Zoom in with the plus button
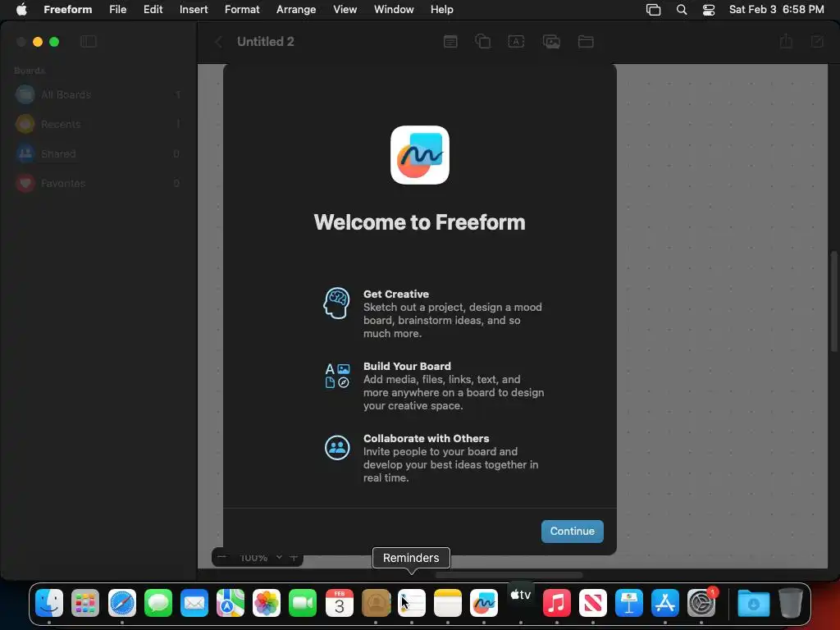Viewport: 840px width, 630px height. [x=294, y=558]
